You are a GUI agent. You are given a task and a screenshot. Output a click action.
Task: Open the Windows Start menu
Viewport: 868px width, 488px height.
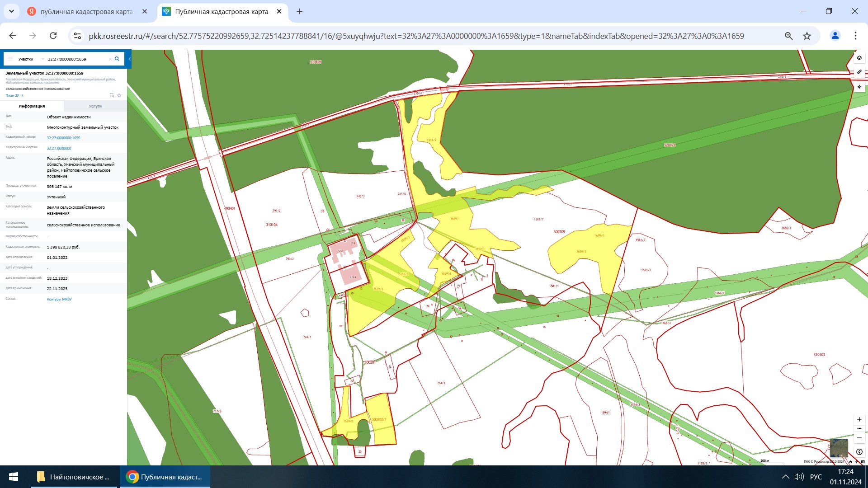coord(14,477)
